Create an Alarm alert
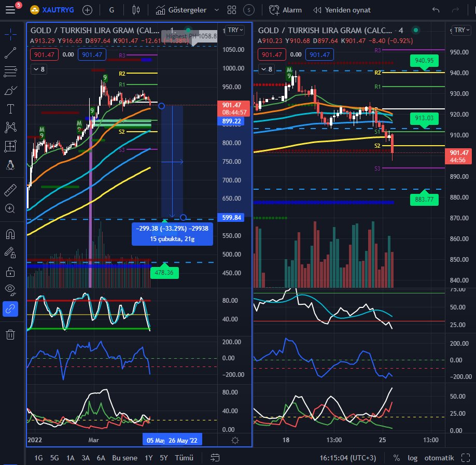The height and width of the screenshot is (465, 476). 285,10
